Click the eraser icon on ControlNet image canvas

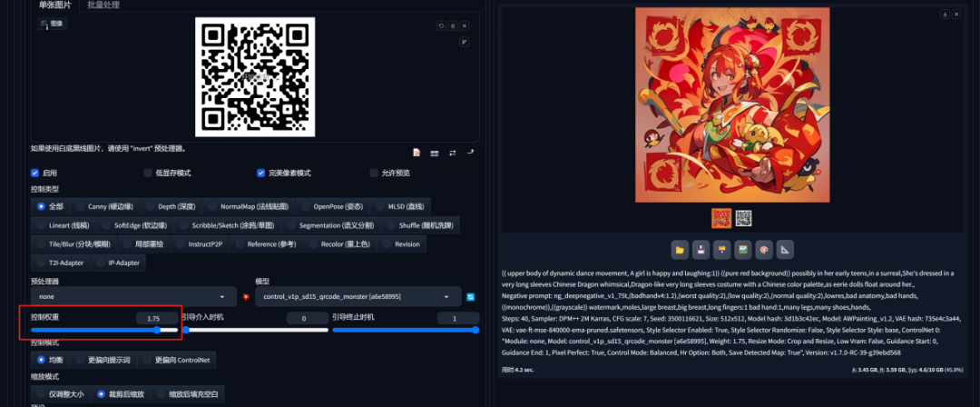[x=453, y=25]
